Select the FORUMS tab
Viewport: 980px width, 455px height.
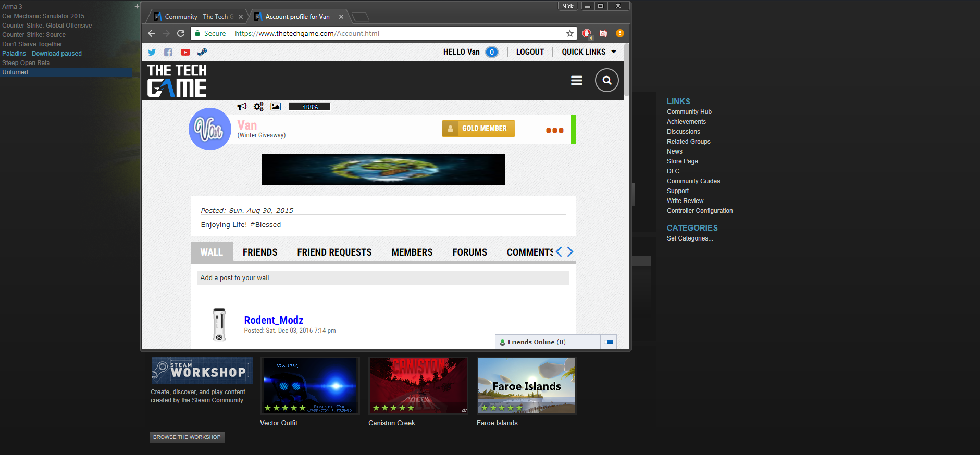pyautogui.click(x=470, y=252)
